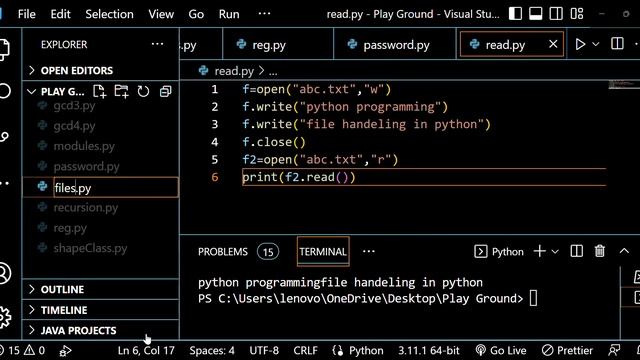Switch to the password.py editor tab
The width and height of the screenshot is (640, 360).
pyautogui.click(x=395, y=44)
